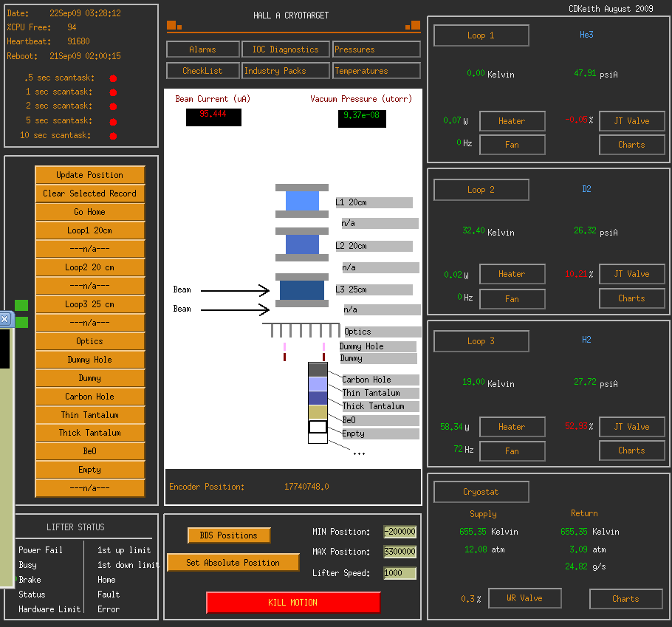
Task: Select Empty target button
Action: (x=90, y=469)
